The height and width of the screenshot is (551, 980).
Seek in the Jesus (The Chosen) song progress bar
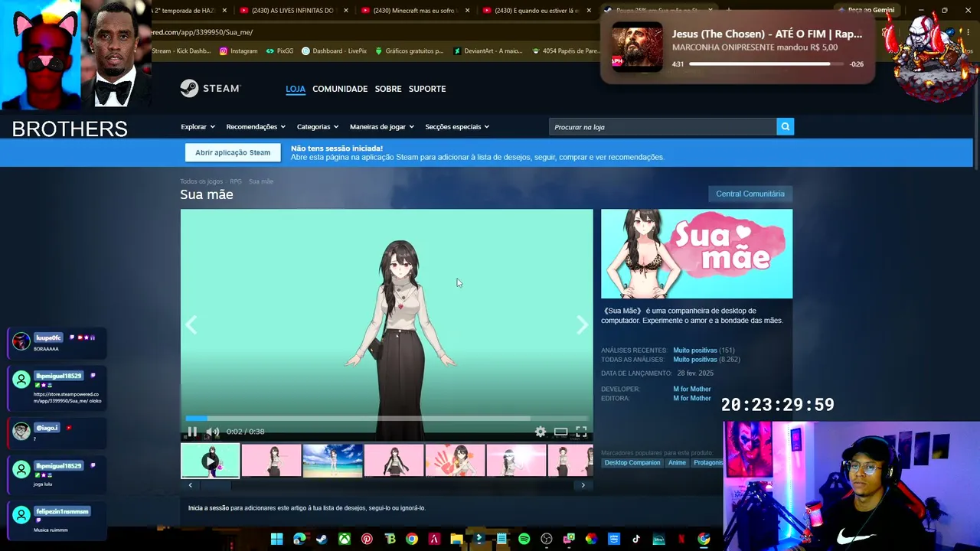766,64
